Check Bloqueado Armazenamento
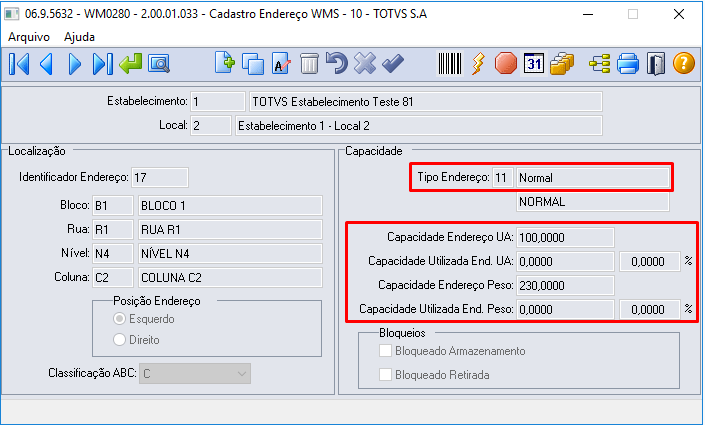Screen dimensions: 705x425 coord(385,351)
